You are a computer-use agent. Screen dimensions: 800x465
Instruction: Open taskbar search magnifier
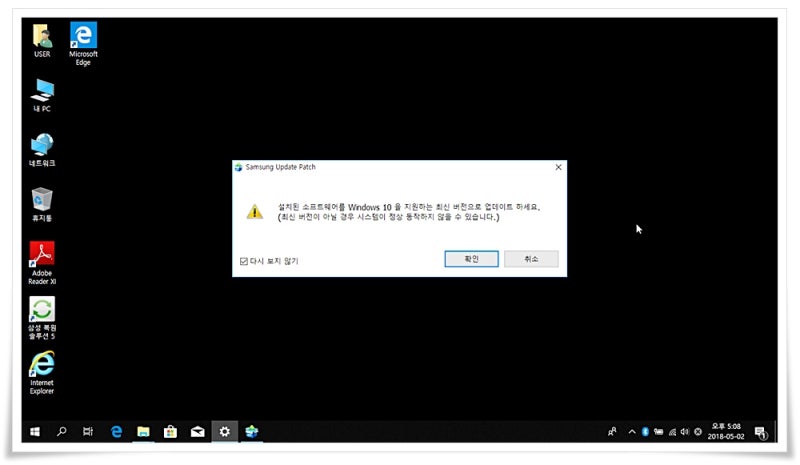click(62, 432)
